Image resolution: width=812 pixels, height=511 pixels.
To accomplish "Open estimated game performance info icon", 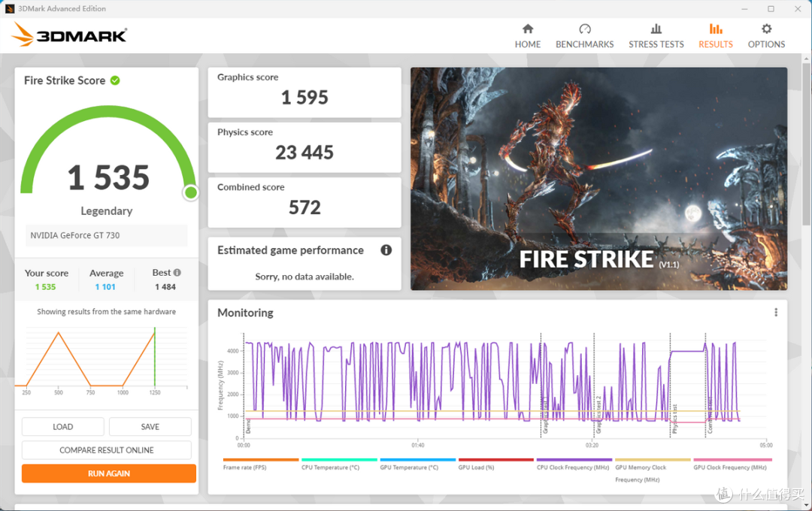I will 386,250.
